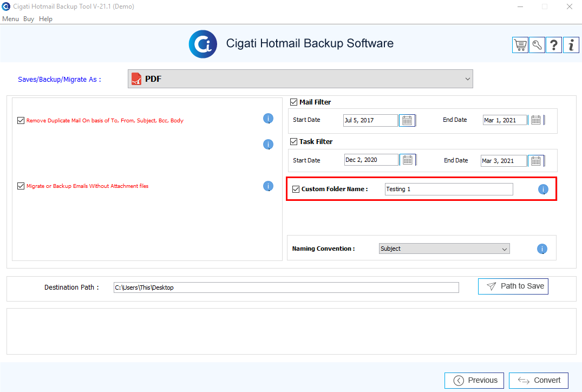The image size is (582, 392).
Task: Show info for Migrate Without Attachment option
Action: (269, 186)
